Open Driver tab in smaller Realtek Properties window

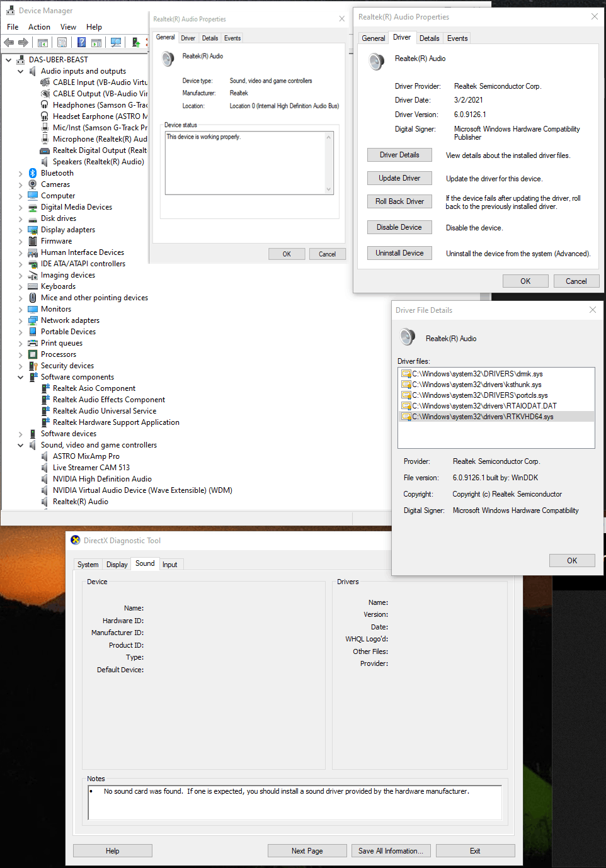[188, 38]
